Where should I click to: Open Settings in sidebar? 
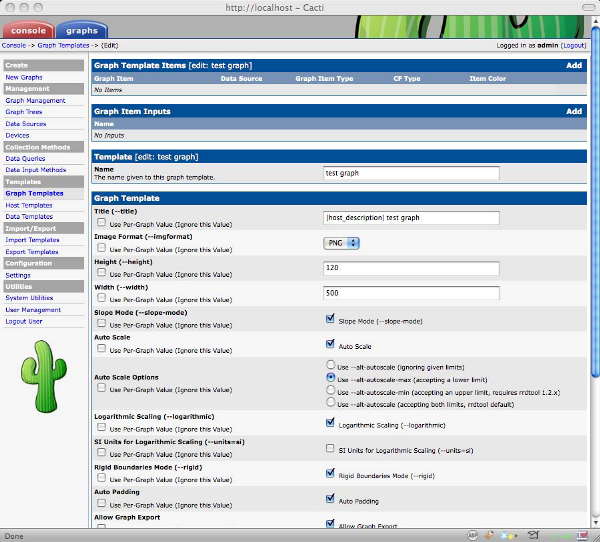(18, 275)
